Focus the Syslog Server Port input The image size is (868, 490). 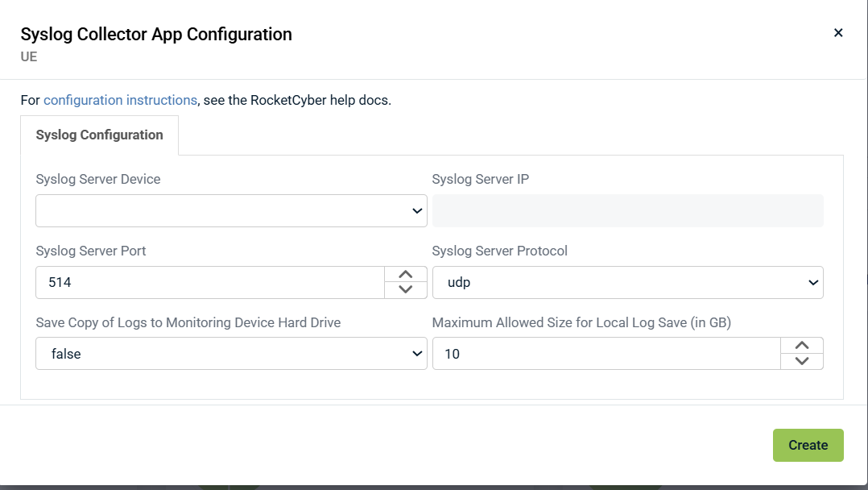pos(209,283)
